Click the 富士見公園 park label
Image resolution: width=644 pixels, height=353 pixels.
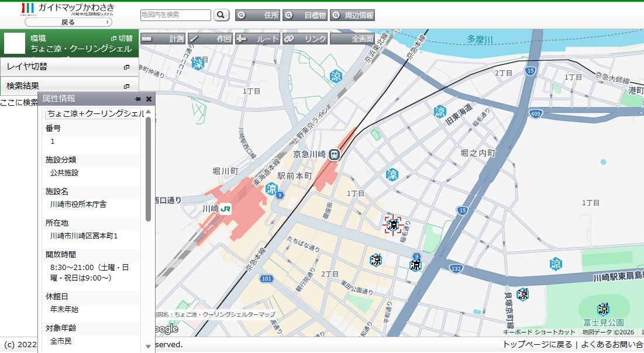(x=604, y=322)
